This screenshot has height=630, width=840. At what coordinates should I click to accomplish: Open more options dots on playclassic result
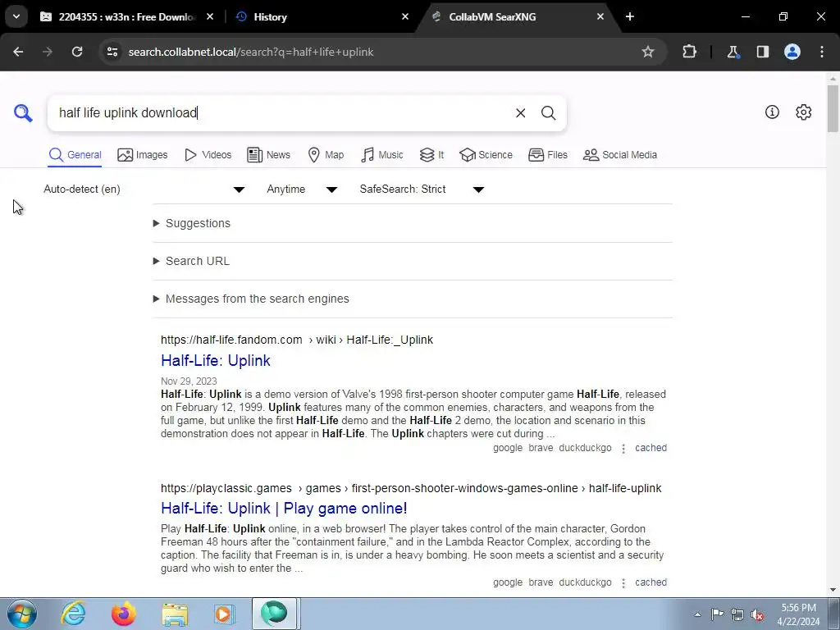tap(623, 583)
